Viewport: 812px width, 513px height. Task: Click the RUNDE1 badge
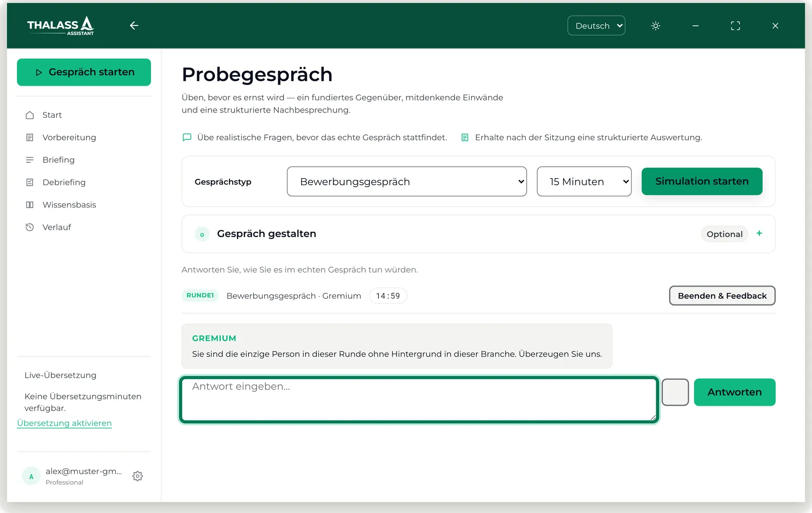[200, 295]
